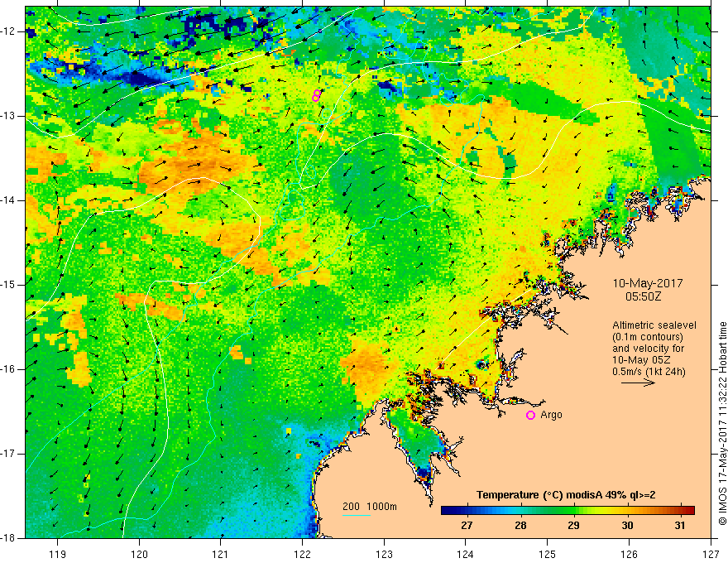Viewport: 728px width, 563px height.
Task: Click latitude axis label -12
Action: coord(8,31)
